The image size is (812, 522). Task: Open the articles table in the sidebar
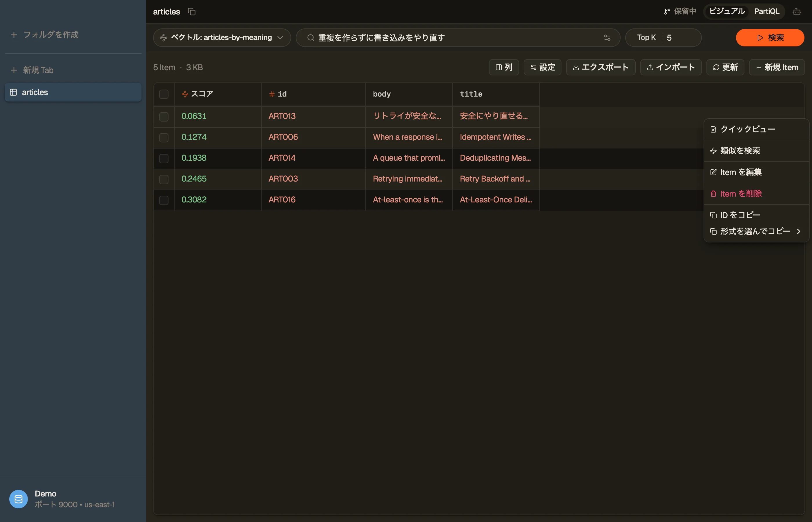click(73, 92)
